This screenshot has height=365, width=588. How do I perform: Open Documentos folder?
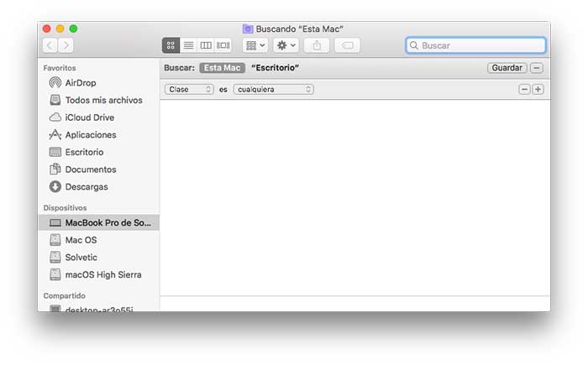pyautogui.click(x=99, y=169)
